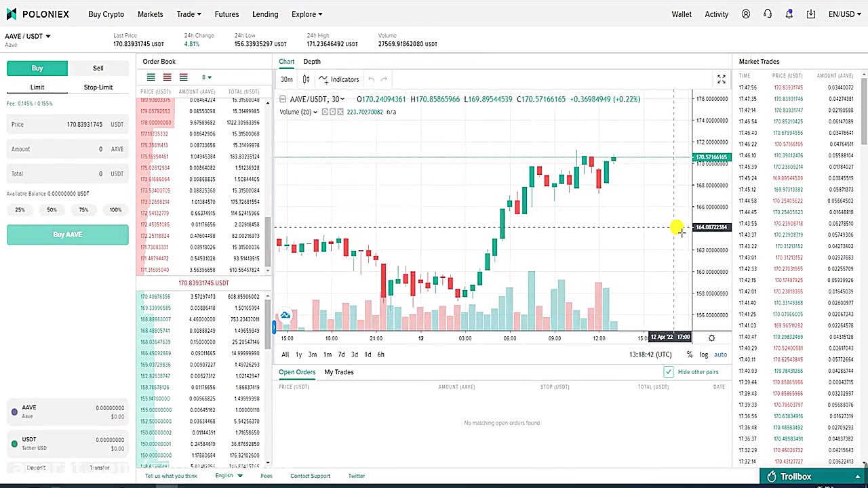Screen dimensions: 868x488
Task: Toggle the Hide other pairs checkbox
Action: 669,371
